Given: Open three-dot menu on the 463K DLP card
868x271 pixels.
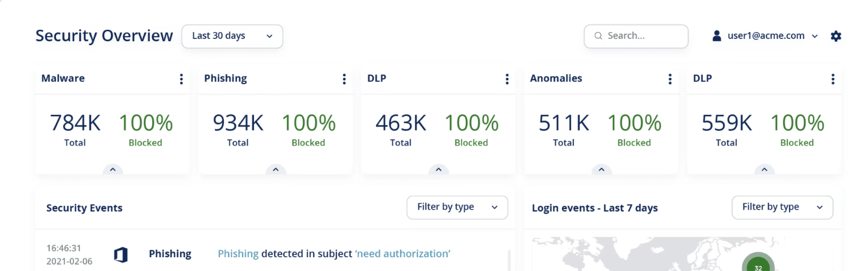Looking at the screenshot, I should pos(507,79).
